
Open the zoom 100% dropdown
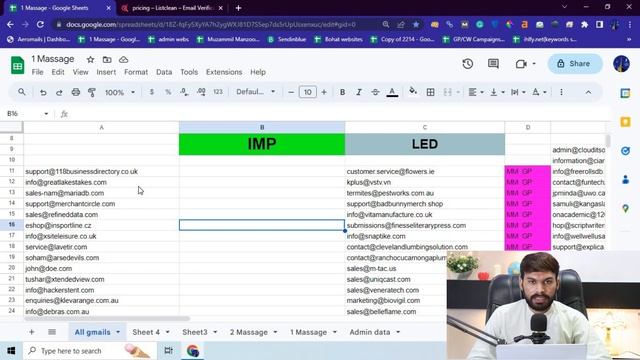(120, 92)
